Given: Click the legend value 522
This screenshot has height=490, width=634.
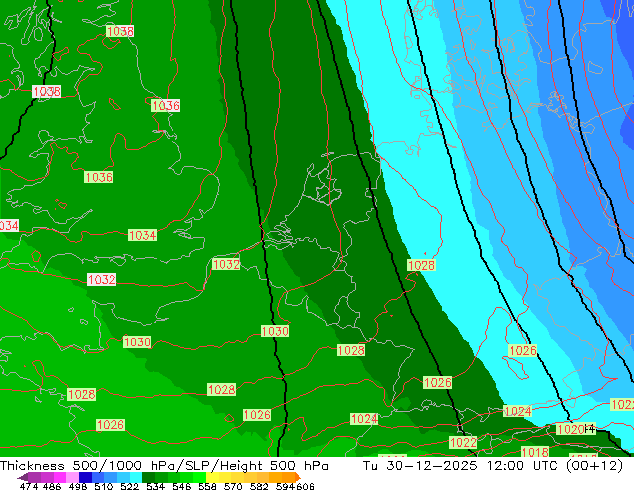Looking at the screenshot, I should (130, 486).
